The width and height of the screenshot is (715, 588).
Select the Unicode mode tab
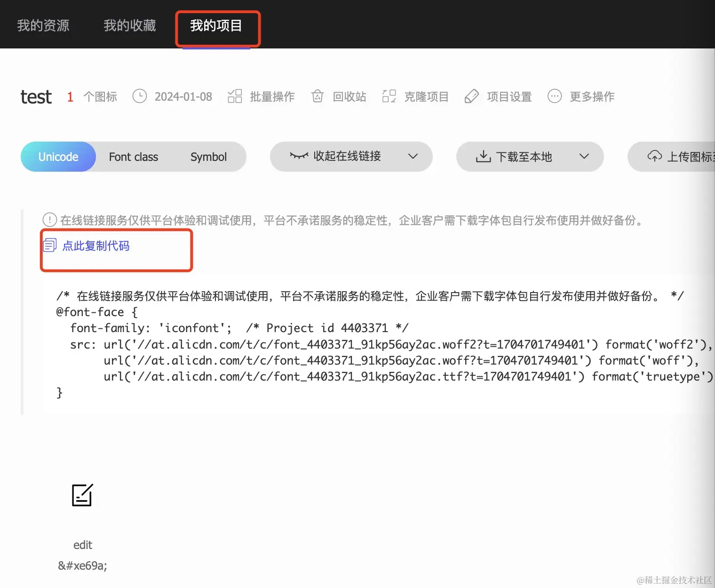58,157
